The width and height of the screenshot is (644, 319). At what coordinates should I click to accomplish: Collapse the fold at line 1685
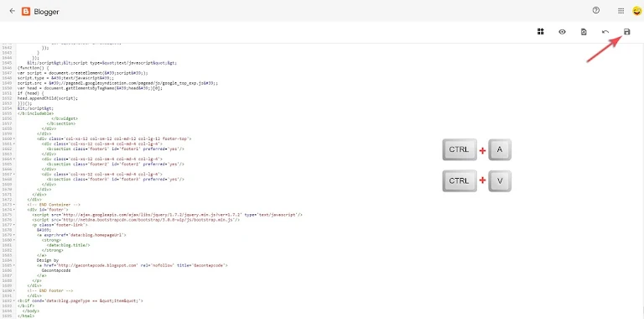click(15, 265)
